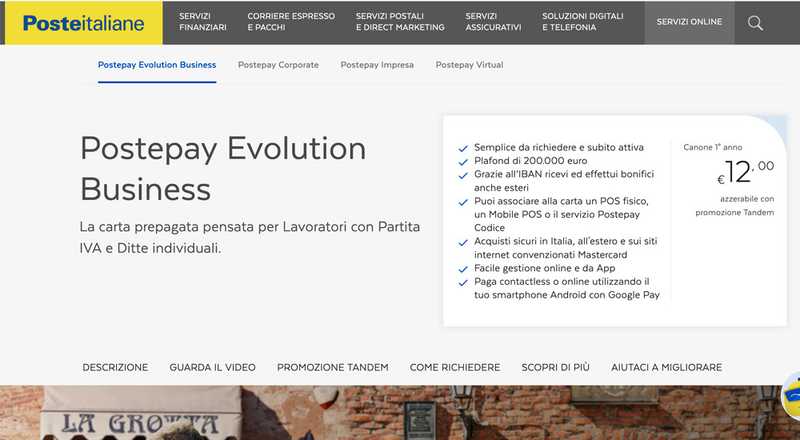Click the 'La carta prepagata pensata' subtitle
Image resolution: width=800 pixels, height=440 pixels.
coord(250,237)
